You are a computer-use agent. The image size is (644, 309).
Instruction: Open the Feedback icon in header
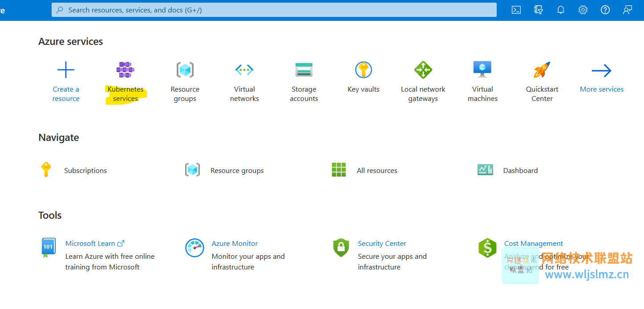[628, 10]
